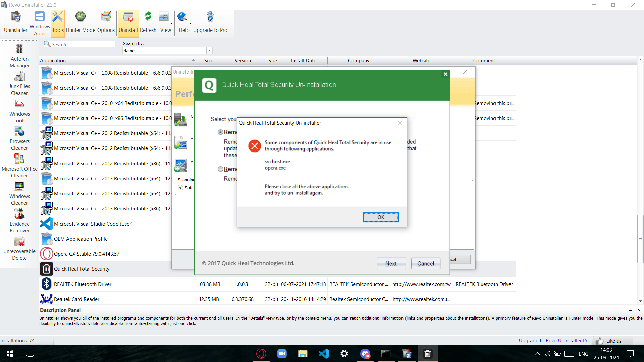Activate Hunter Mode in the toolbar
The image size is (644, 362).
(x=80, y=22)
